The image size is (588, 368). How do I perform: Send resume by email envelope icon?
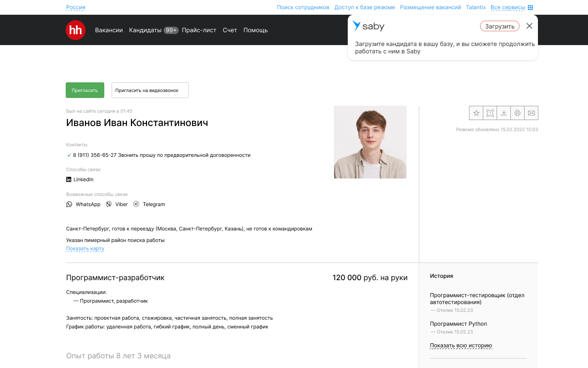click(531, 113)
